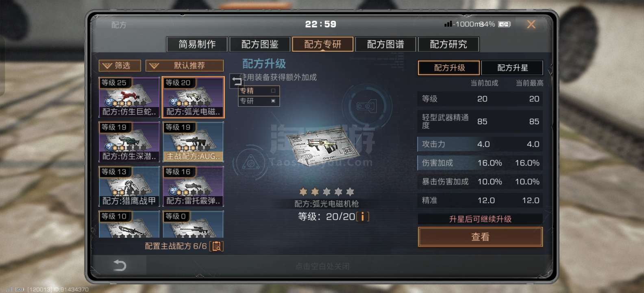Screen dimensions: 644x293
Task: Click the battery icon in status bar
Action: point(505,24)
